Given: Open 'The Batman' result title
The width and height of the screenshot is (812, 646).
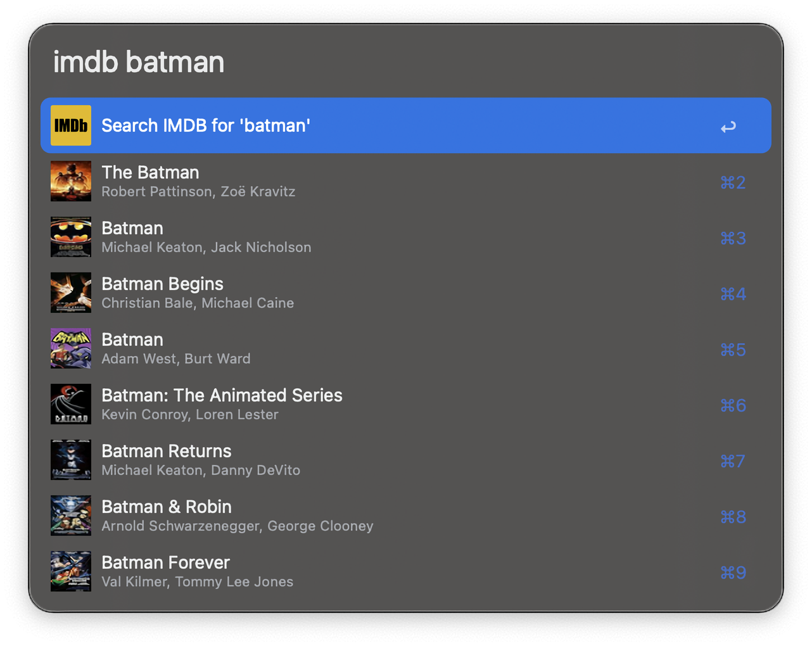Looking at the screenshot, I should click(x=150, y=172).
